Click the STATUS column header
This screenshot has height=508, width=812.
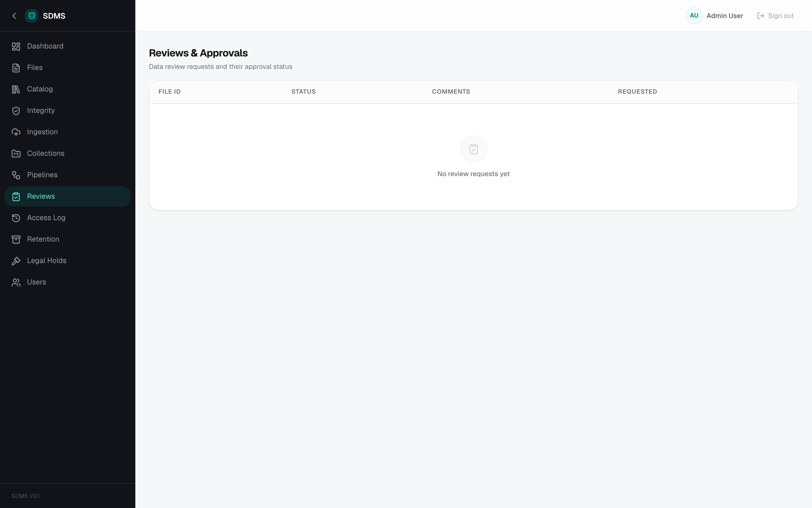(303, 92)
